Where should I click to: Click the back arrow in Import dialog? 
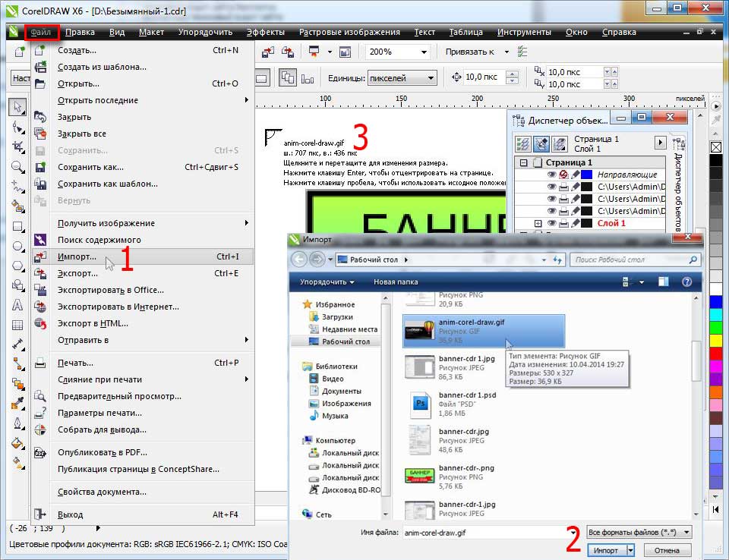pyautogui.click(x=298, y=260)
